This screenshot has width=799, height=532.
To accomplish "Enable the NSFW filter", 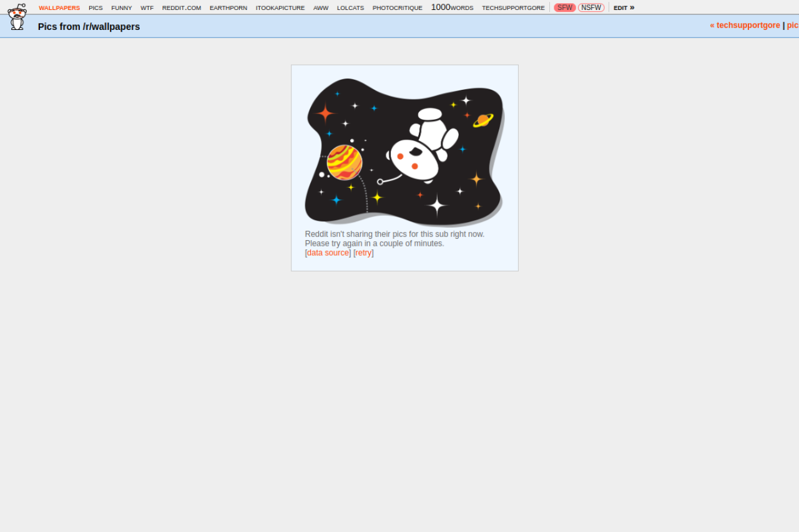I will 591,7.
